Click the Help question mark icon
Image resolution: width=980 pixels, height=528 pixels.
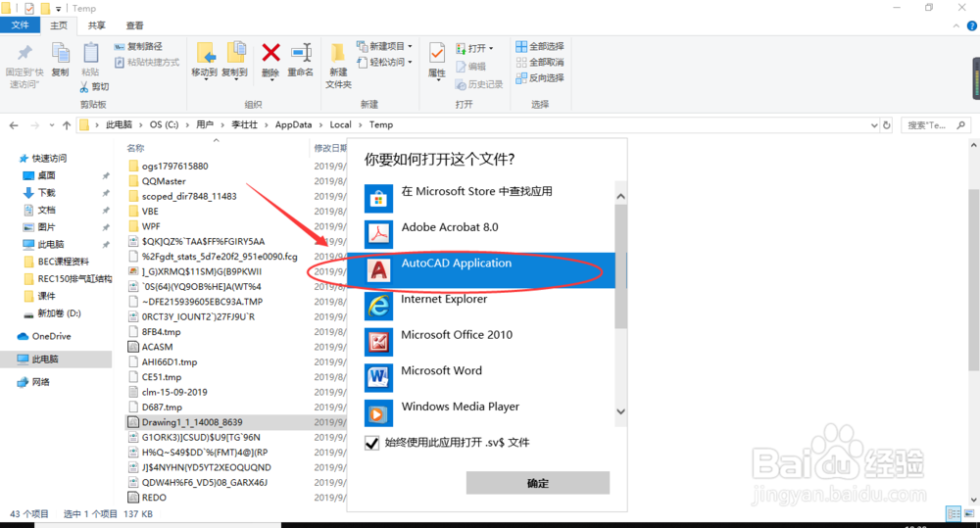(972, 25)
